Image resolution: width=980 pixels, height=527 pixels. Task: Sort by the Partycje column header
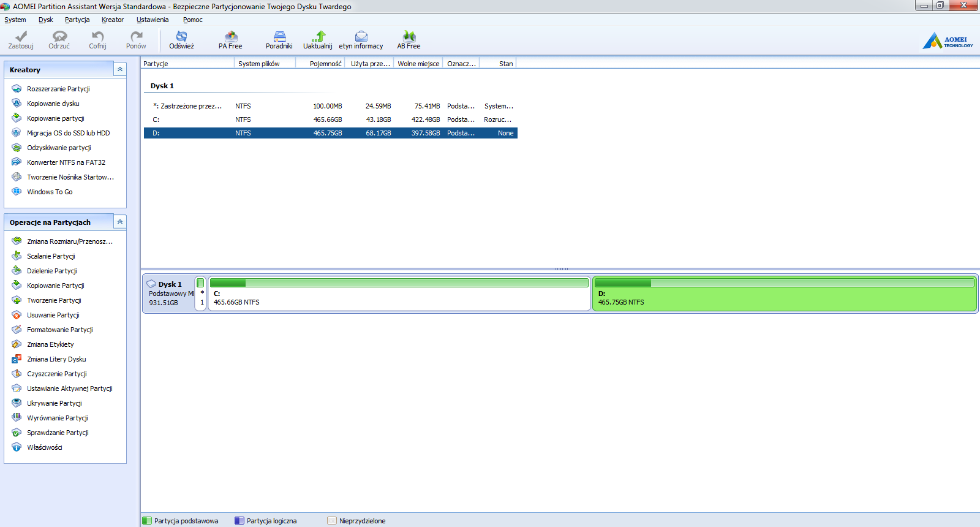click(x=188, y=64)
